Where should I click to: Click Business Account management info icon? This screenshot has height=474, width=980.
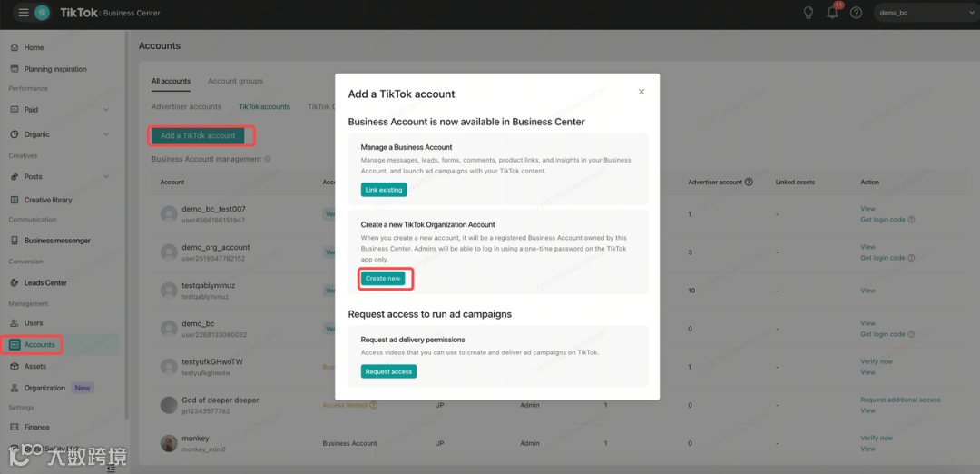pos(268,160)
